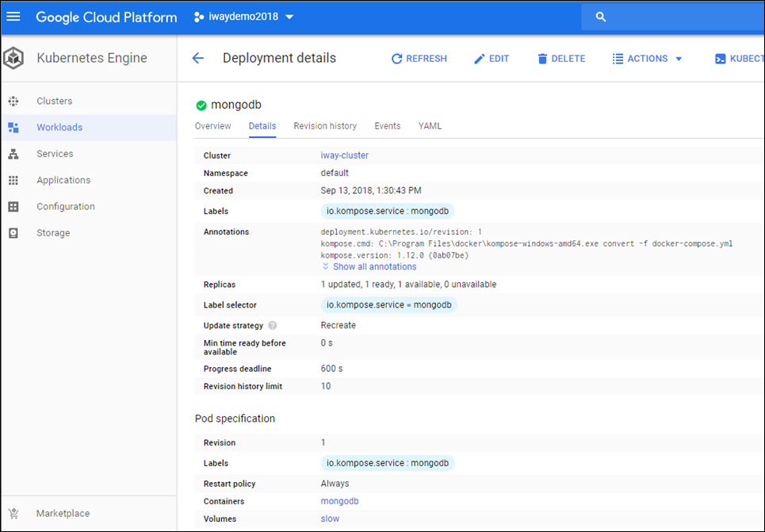Open the KUBECTL command button
Screen dimensions: 765x532
739,59
